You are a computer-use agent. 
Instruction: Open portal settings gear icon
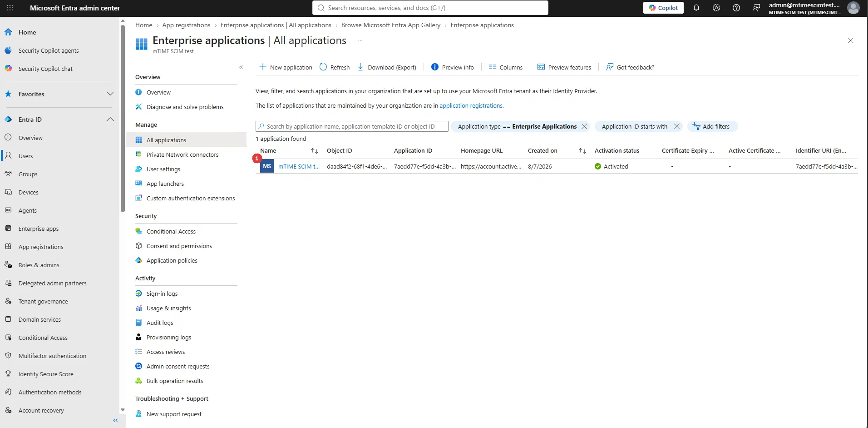click(x=716, y=8)
